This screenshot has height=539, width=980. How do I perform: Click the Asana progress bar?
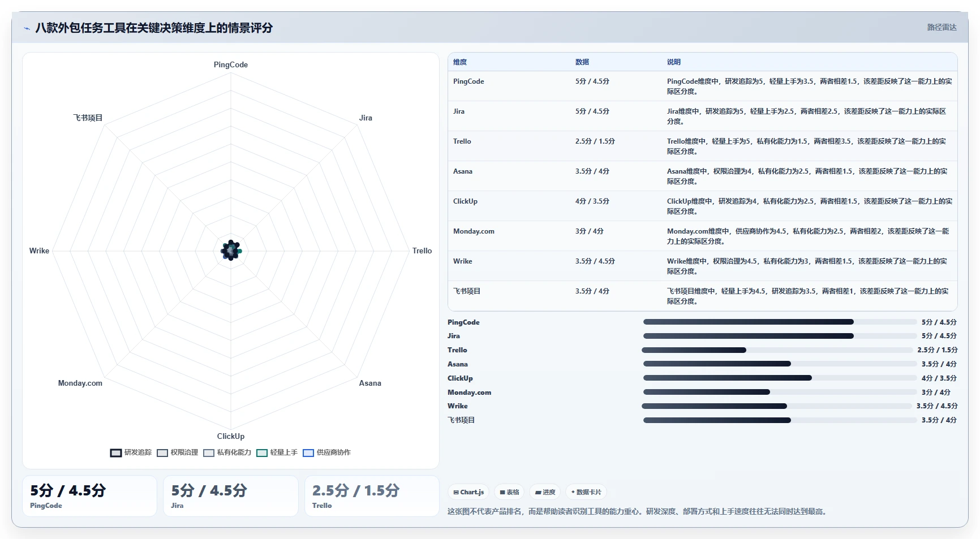780,364
